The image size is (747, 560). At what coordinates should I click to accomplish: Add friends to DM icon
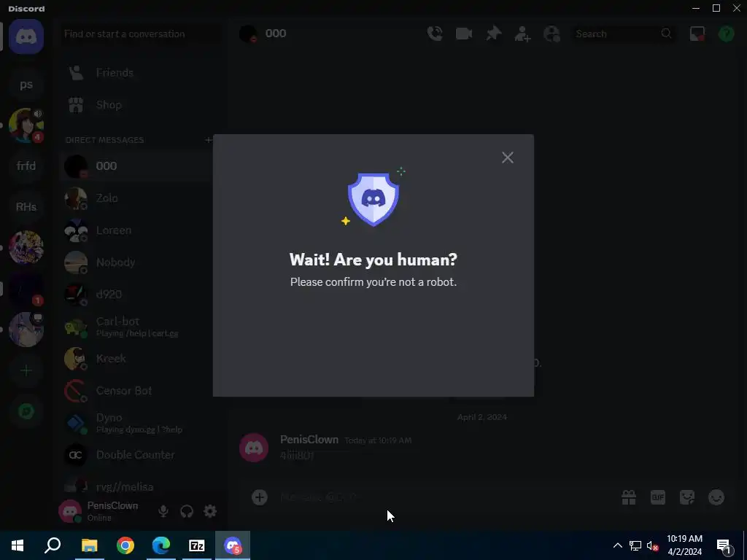pos(522,34)
